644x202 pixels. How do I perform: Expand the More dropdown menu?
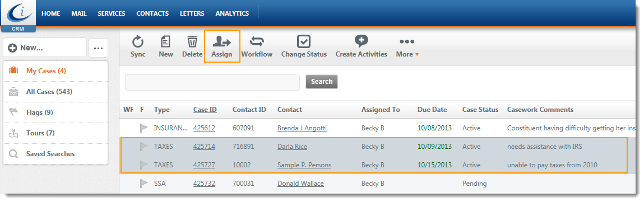coord(407,47)
